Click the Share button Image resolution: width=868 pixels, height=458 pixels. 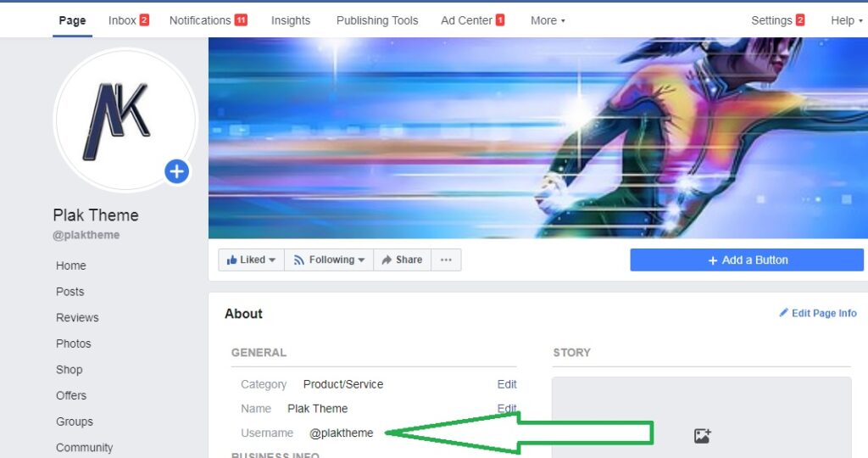(402, 260)
